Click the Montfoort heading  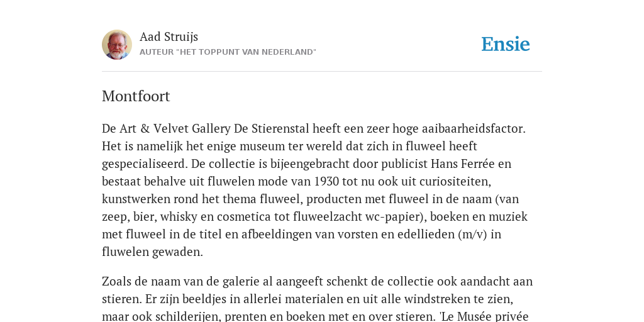coord(136,96)
